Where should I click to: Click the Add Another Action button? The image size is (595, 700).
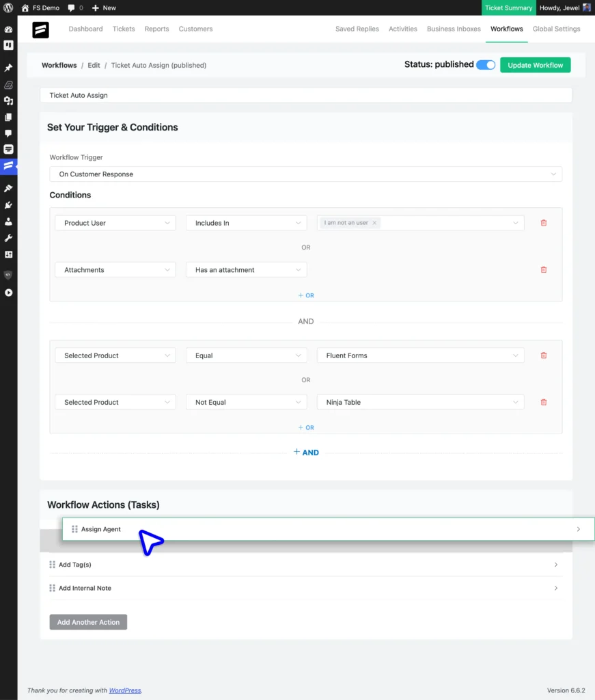(88, 622)
